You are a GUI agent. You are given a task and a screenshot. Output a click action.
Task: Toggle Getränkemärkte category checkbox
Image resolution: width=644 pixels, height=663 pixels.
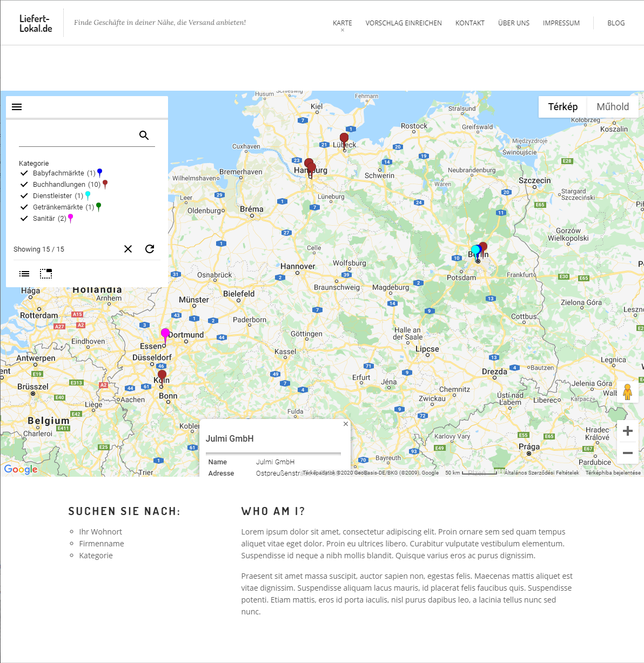[24, 207]
